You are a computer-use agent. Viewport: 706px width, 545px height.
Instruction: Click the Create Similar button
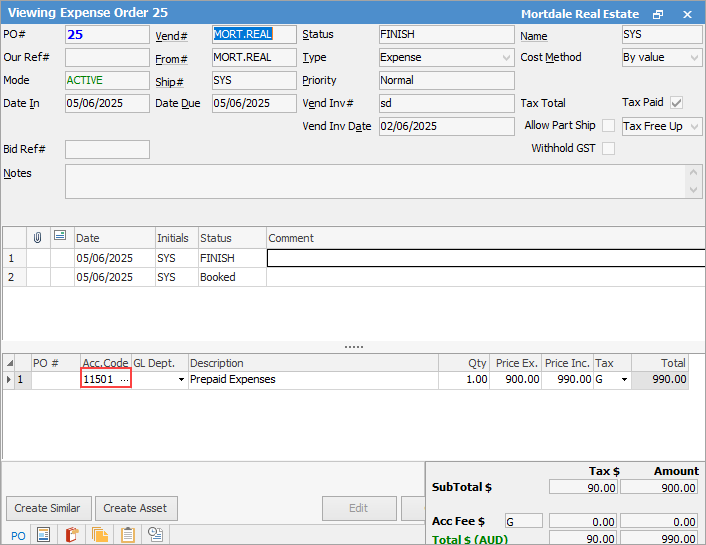[49, 508]
